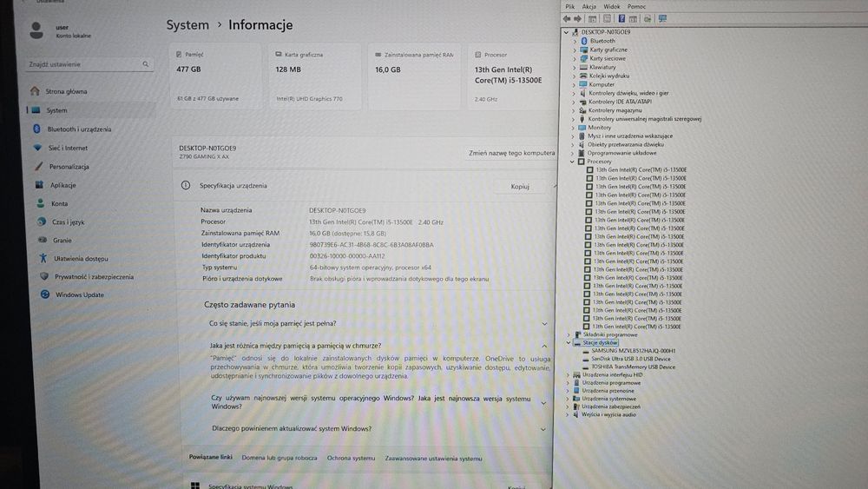Open Zaawansowane ustawienia systemu link
Screen dimensions: 868x489
[433, 459]
